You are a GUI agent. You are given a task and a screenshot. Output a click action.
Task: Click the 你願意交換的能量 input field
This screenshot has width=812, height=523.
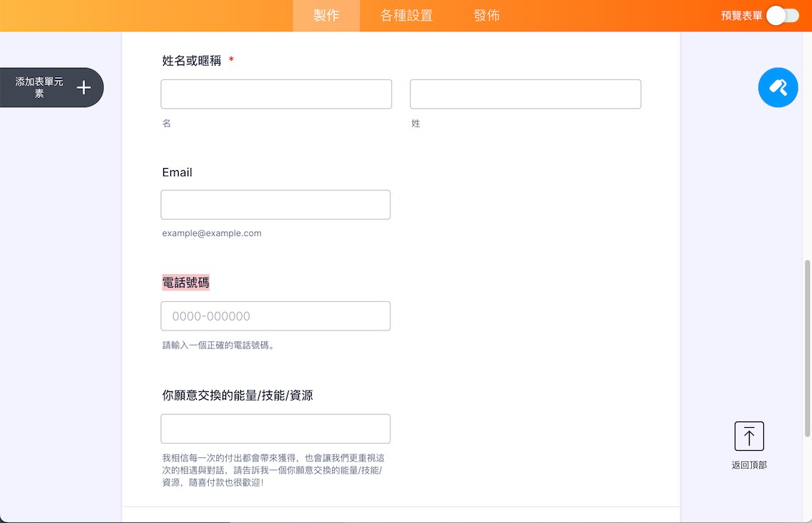tap(275, 429)
